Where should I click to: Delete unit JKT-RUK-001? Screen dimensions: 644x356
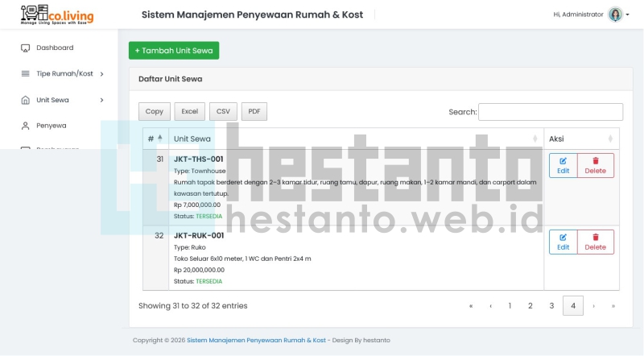click(595, 242)
